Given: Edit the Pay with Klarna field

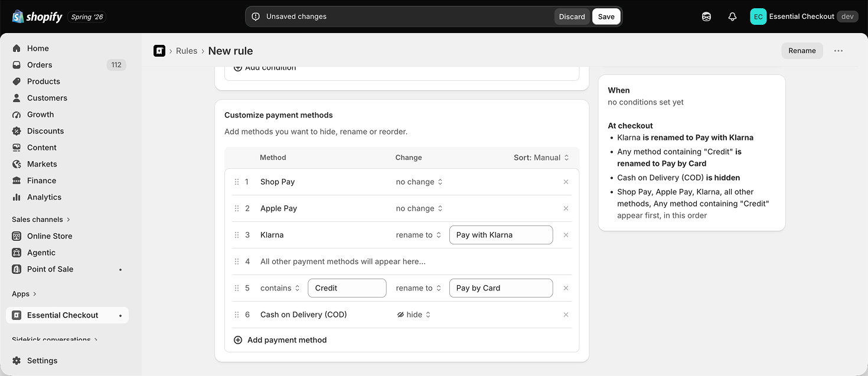Looking at the screenshot, I should click(501, 235).
